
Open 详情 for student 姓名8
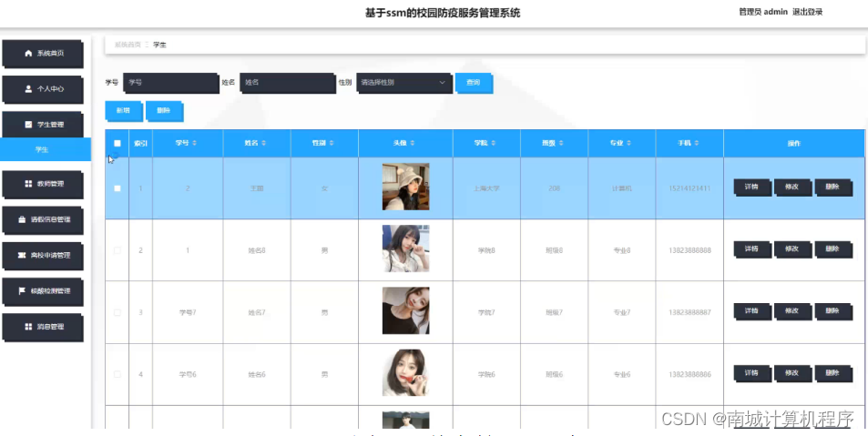[x=751, y=249]
